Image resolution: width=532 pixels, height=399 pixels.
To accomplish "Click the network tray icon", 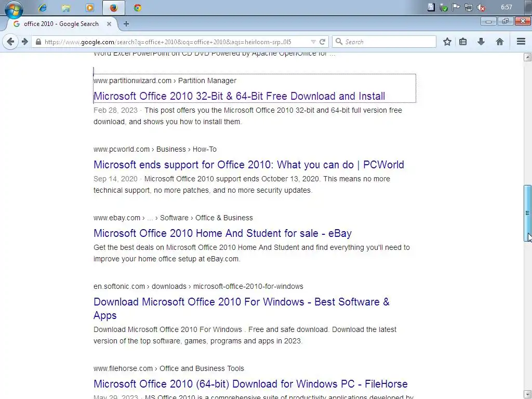I will 469,7.
